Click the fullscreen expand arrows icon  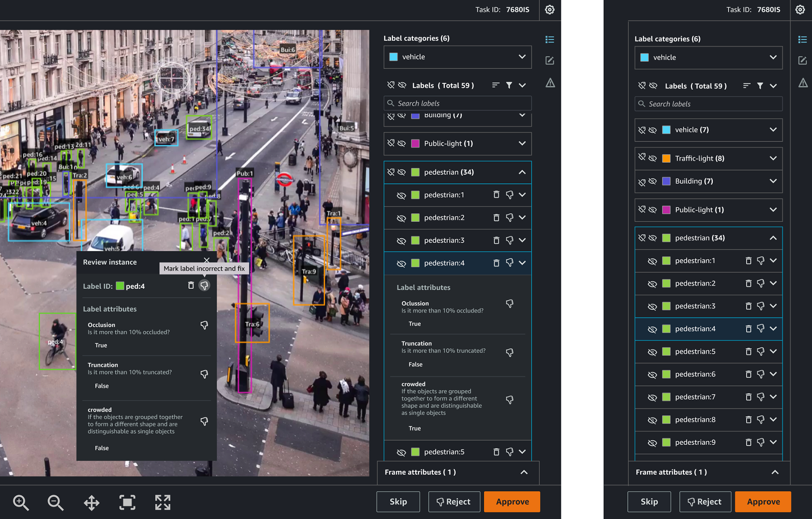click(x=162, y=502)
